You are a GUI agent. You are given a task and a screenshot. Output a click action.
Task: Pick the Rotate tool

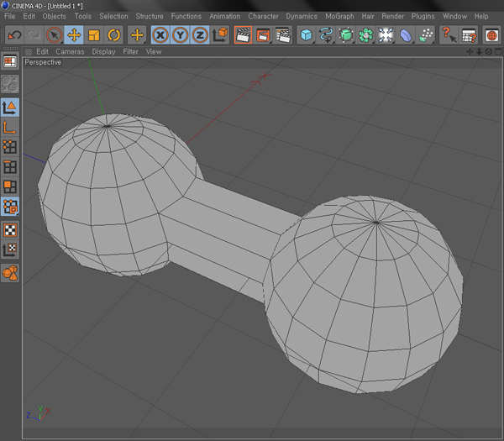click(113, 34)
